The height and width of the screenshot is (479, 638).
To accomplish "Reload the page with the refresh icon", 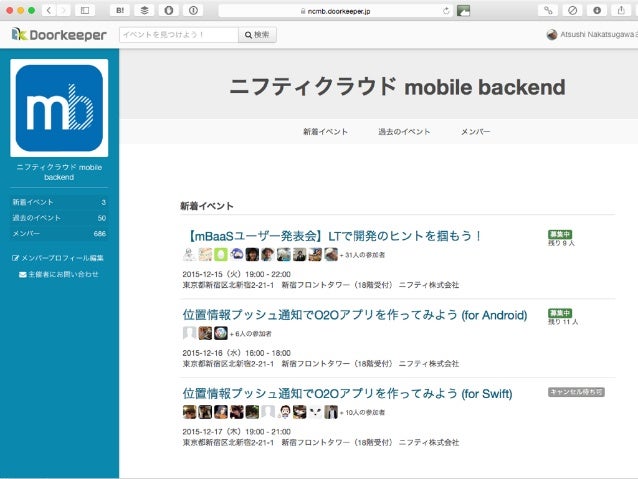I will click(446, 11).
